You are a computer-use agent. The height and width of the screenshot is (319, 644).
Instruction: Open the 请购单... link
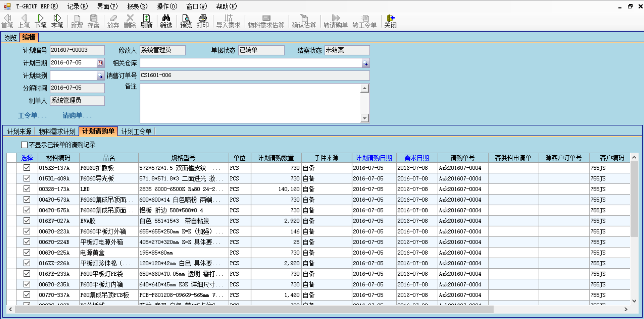click(x=77, y=116)
